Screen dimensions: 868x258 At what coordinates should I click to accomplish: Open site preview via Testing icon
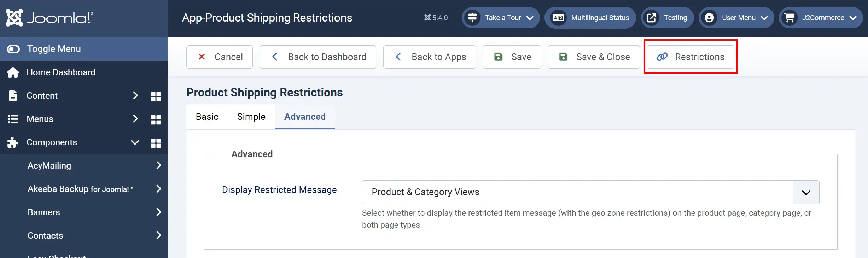tap(651, 18)
